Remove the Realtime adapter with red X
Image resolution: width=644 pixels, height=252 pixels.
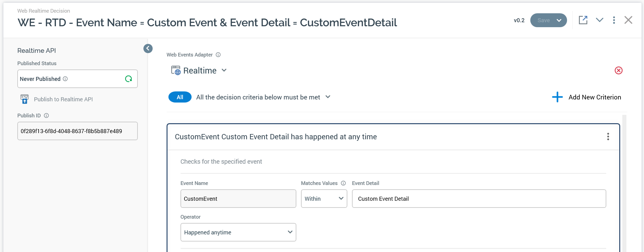[x=618, y=70]
